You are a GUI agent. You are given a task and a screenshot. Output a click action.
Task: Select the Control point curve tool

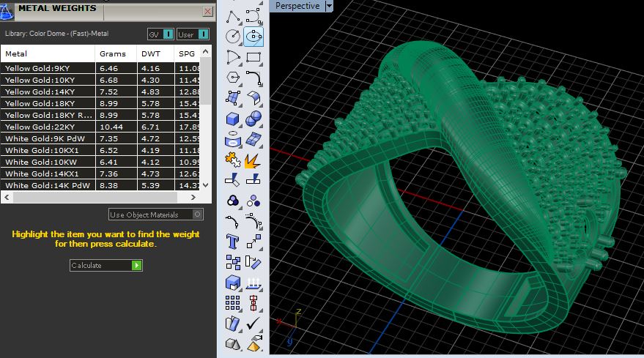pyautogui.click(x=253, y=16)
